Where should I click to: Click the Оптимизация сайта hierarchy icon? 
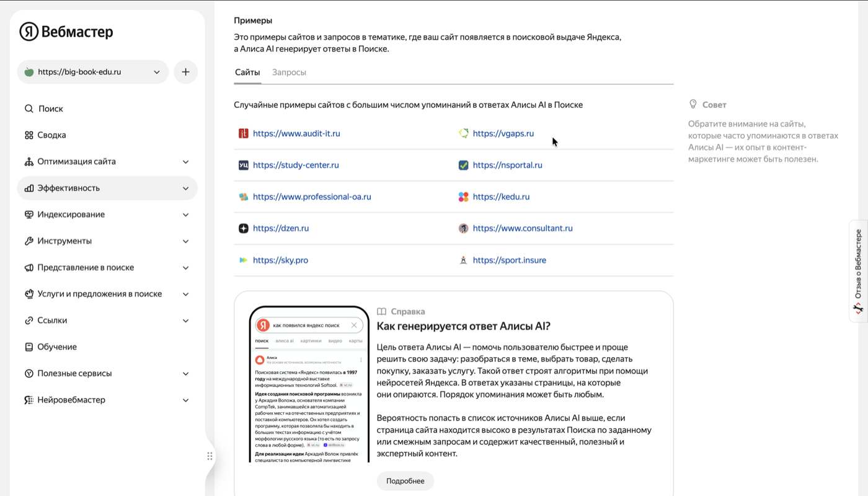tap(29, 162)
